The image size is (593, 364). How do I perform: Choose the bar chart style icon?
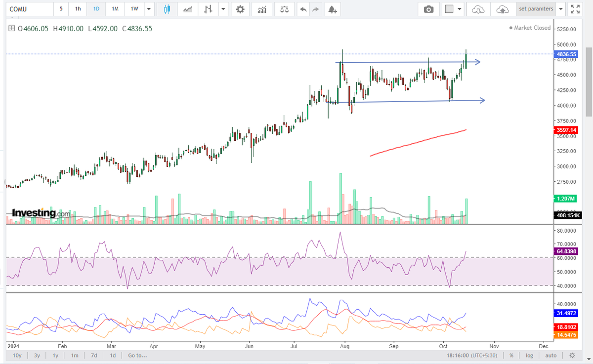[209, 9]
